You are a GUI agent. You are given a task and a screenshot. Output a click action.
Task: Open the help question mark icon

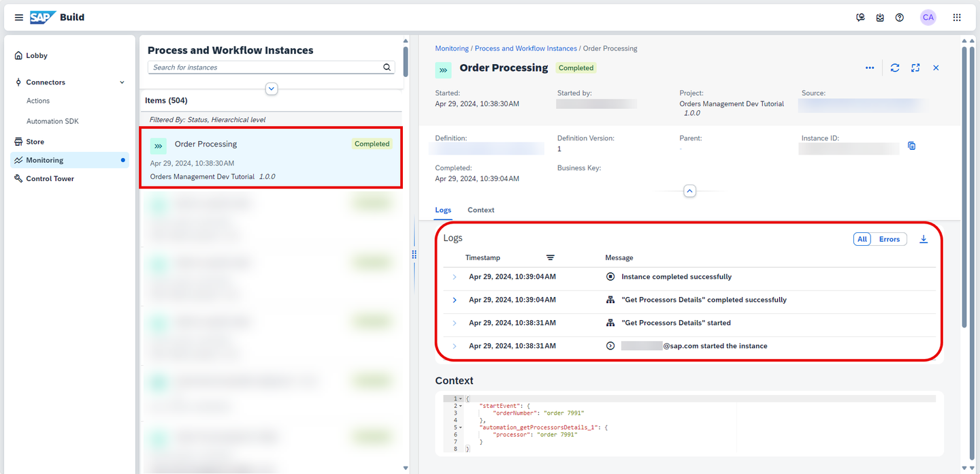[900, 18]
